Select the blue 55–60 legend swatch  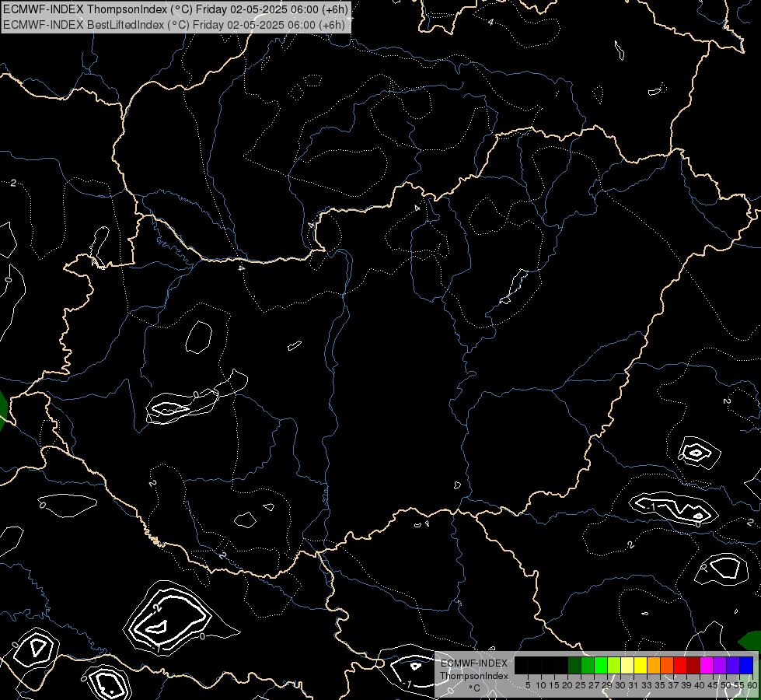coord(746,665)
